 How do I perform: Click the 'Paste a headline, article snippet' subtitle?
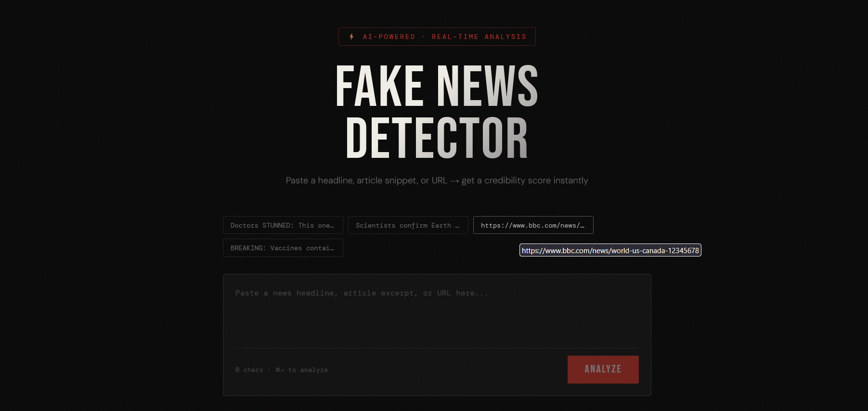437,180
